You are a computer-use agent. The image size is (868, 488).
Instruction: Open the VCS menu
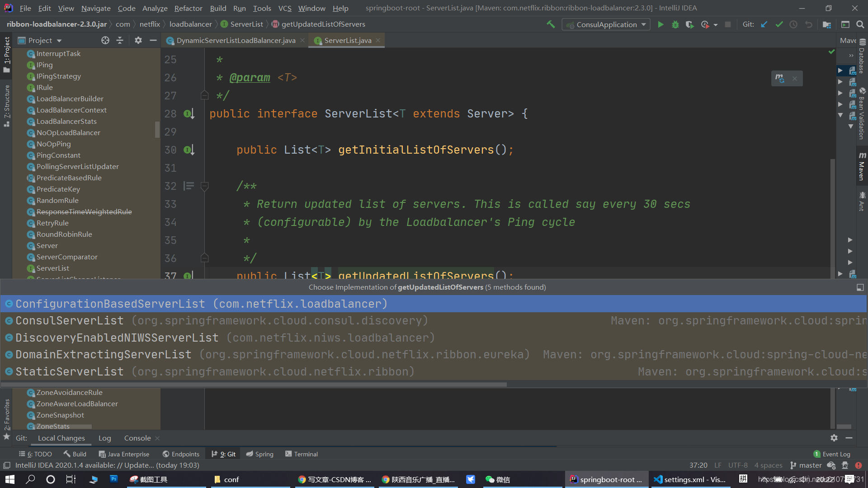point(285,8)
